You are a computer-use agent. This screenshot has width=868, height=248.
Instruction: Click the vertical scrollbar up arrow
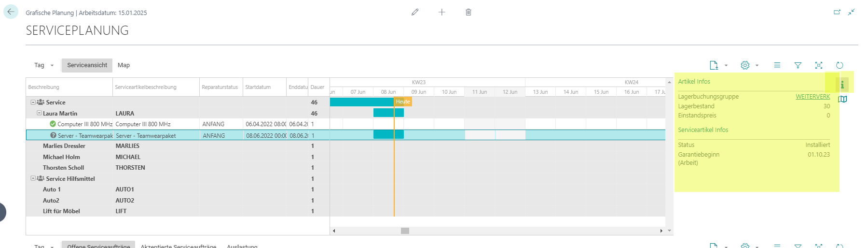(669, 82)
